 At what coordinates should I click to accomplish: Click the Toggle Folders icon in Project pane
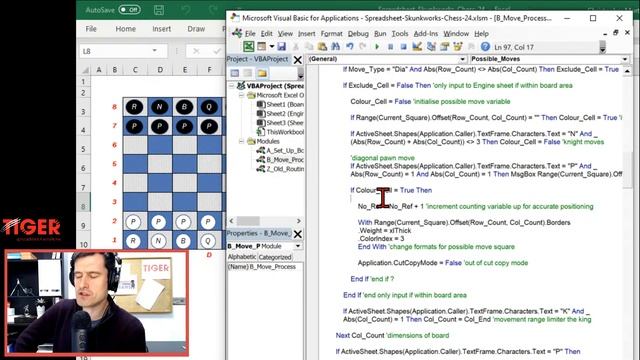pos(262,73)
